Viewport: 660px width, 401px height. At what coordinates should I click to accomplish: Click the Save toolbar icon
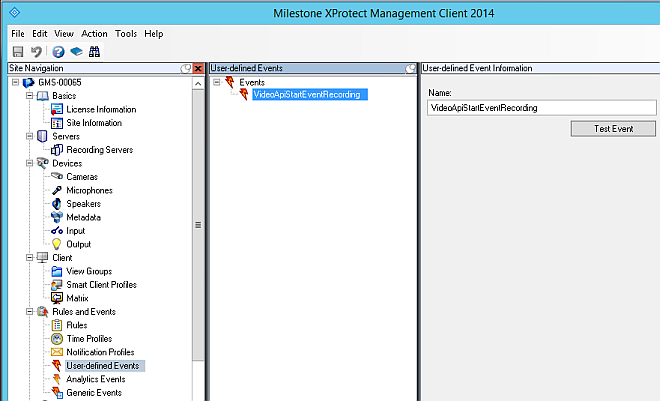[18, 51]
